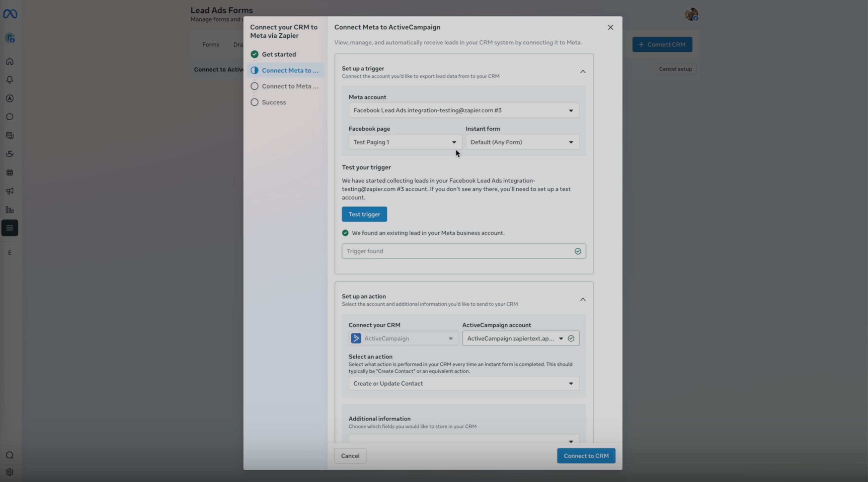The width and height of the screenshot is (868, 482).
Task: Go to Home in the left sidebar
Action: click(x=10, y=61)
